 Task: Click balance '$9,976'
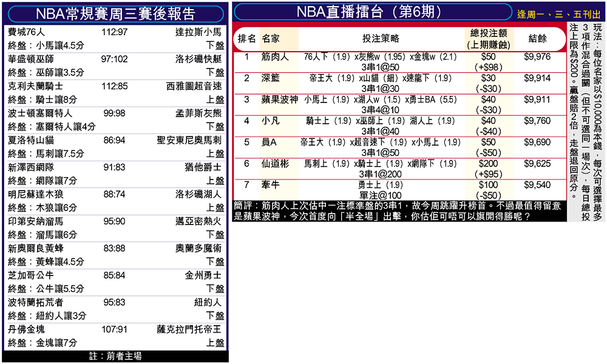537,57
